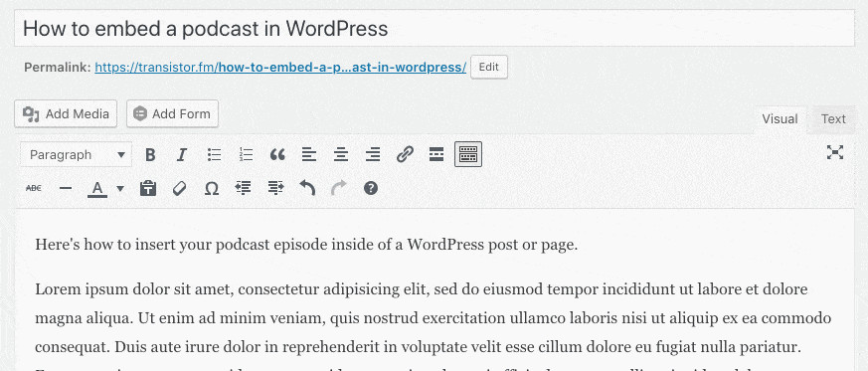Insert a bulleted list
868x371 pixels.
[x=214, y=154]
